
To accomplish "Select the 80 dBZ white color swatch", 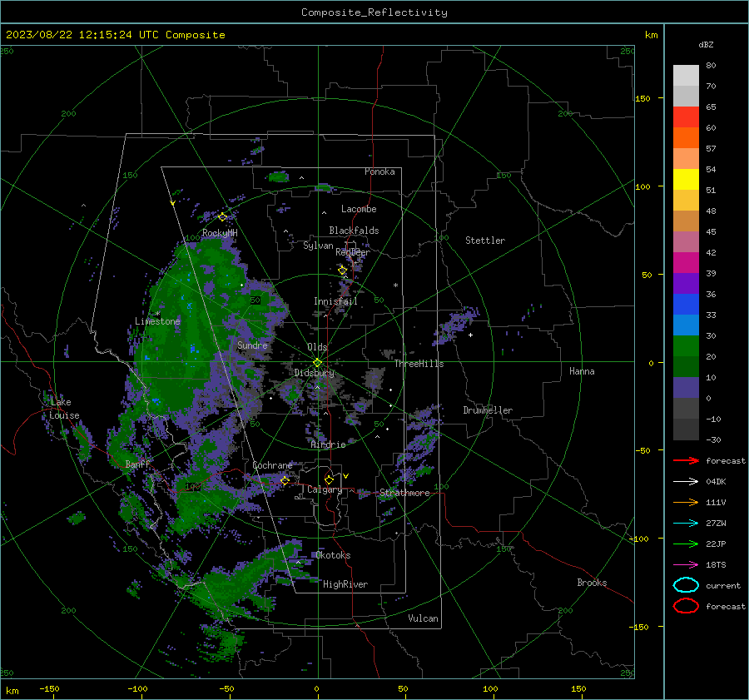I will click(686, 75).
